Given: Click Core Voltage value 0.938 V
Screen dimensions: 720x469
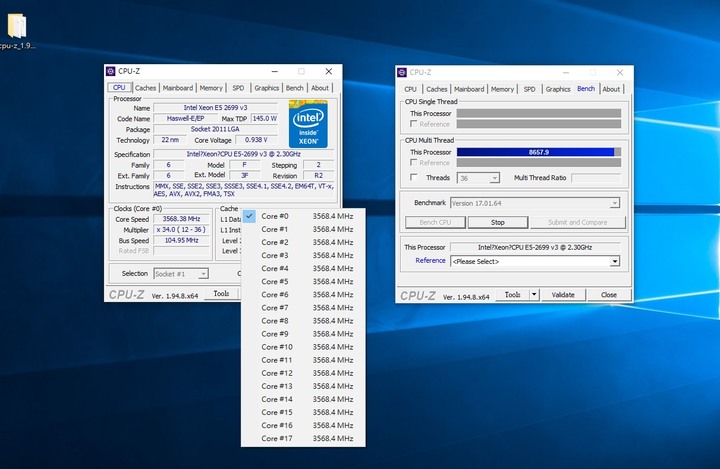Looking at the screenshot, I should 256,140.
